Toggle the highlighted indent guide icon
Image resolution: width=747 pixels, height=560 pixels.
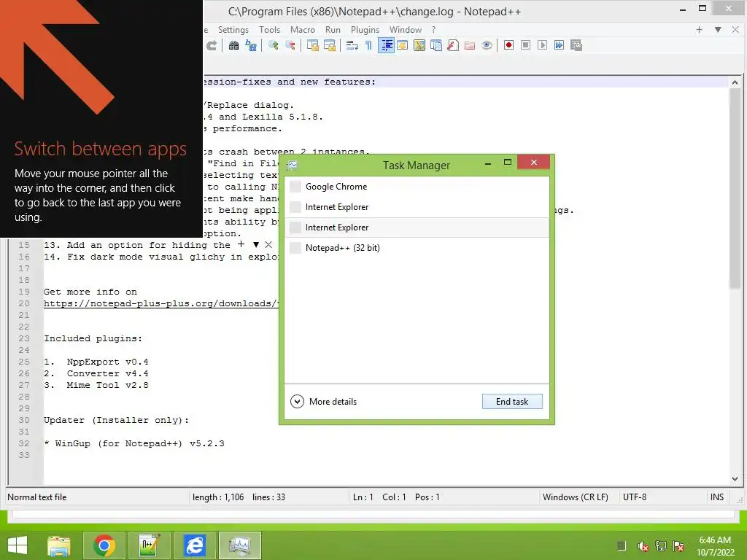[x=387, y=45]
